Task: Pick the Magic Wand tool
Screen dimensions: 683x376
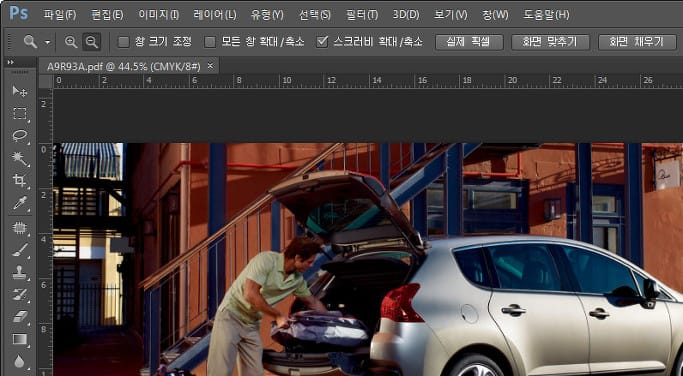Action: click(20, 158)
